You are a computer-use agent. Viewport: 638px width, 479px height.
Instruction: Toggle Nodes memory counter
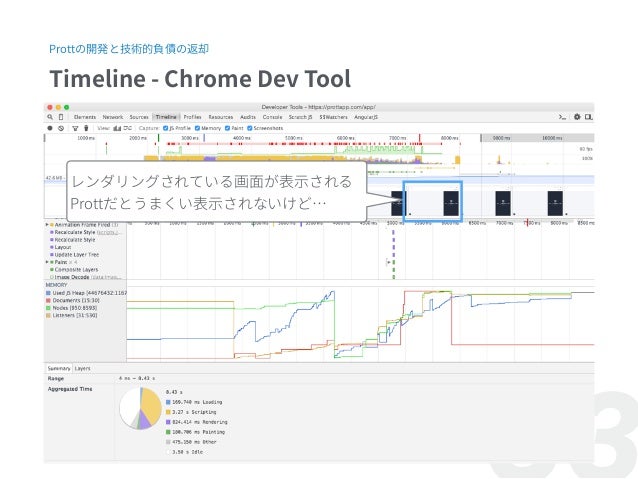[48, 308]
